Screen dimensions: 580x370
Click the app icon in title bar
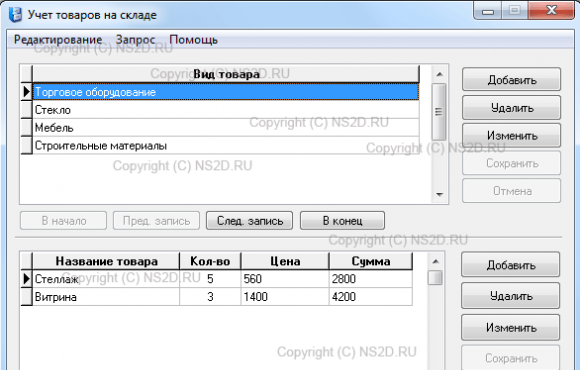click(16, 15)
